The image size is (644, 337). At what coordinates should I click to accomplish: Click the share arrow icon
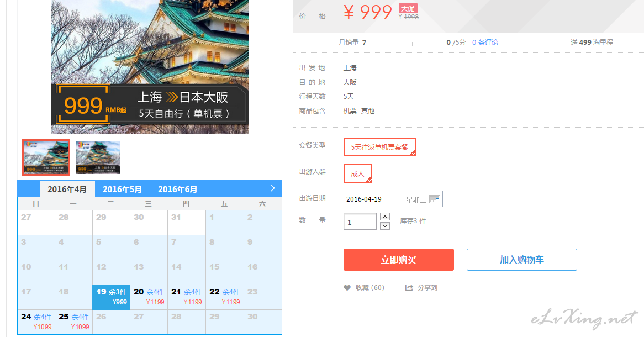click(409, 288)
